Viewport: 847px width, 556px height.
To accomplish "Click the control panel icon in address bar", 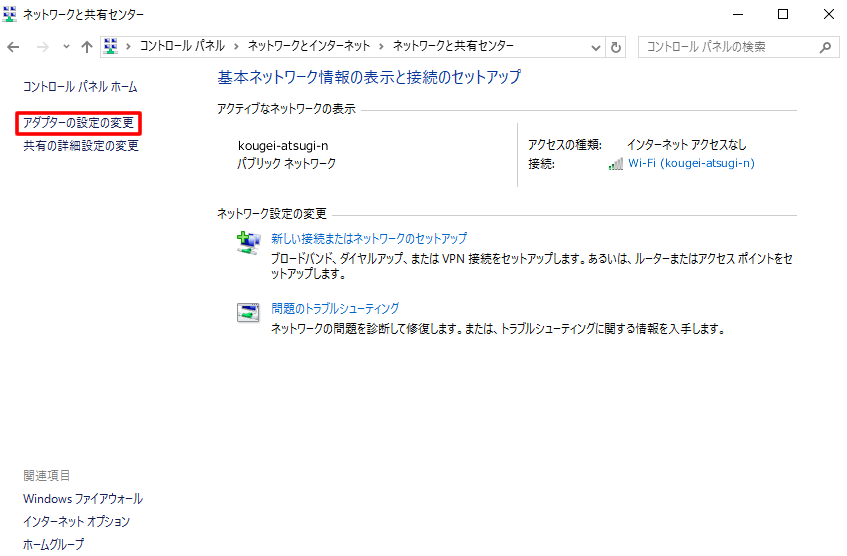I will point(111,46).
